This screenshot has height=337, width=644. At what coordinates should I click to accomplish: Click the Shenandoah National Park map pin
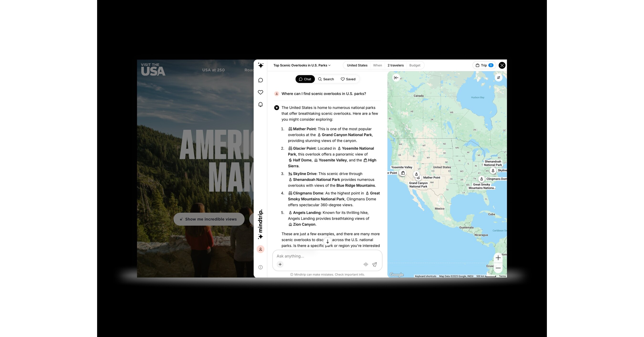(x=493, y=171)
